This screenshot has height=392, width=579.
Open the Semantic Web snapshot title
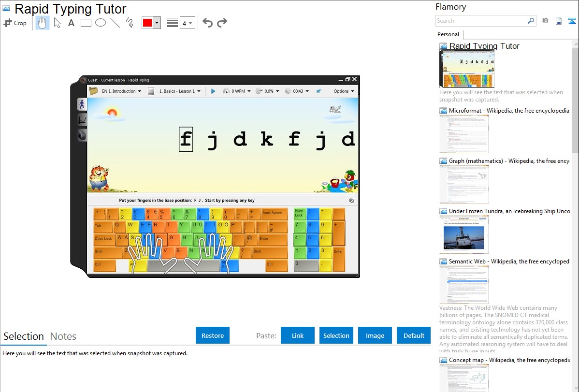(x=509, y=261)
